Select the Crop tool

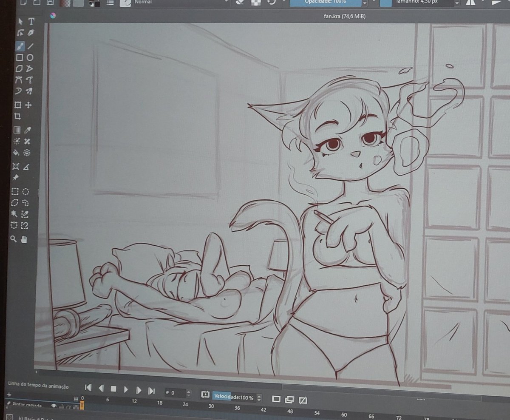pyautogui.click(x=17, y=116)
